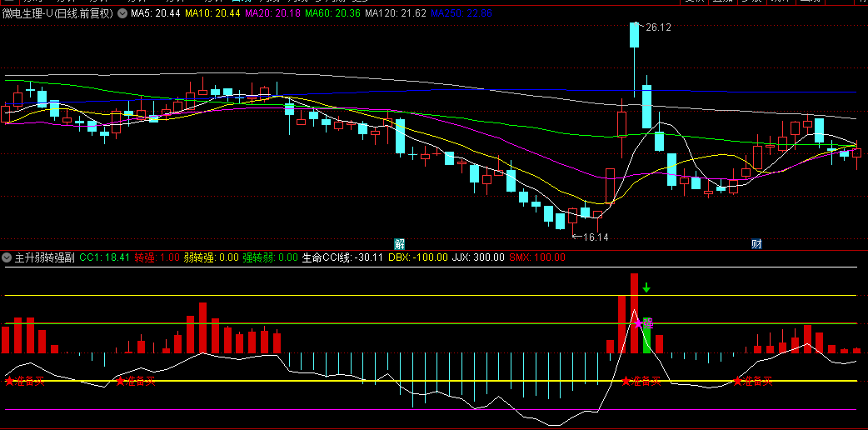
Task: Click the first ★准备买 marker at the left edge
Action: click(24, 381)
